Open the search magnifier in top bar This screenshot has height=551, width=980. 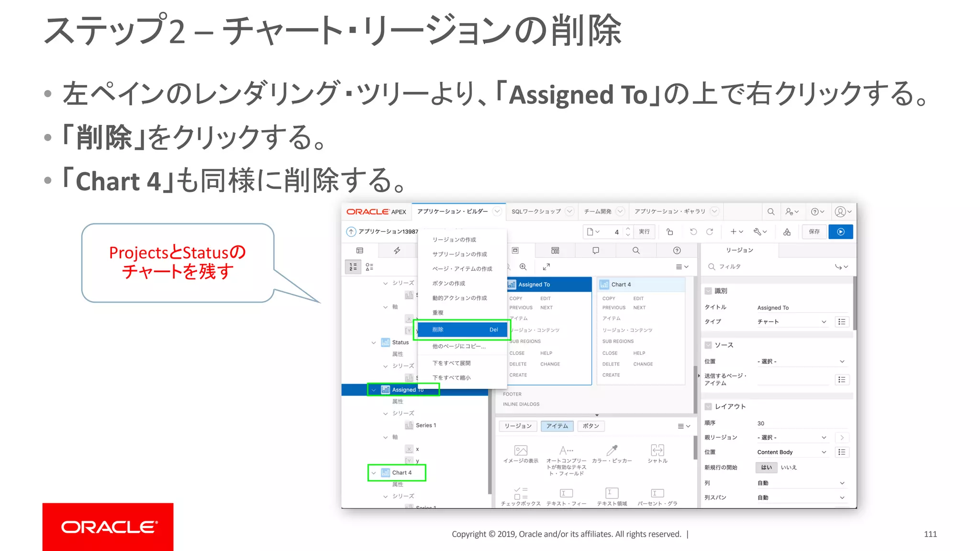pos(771,211)
